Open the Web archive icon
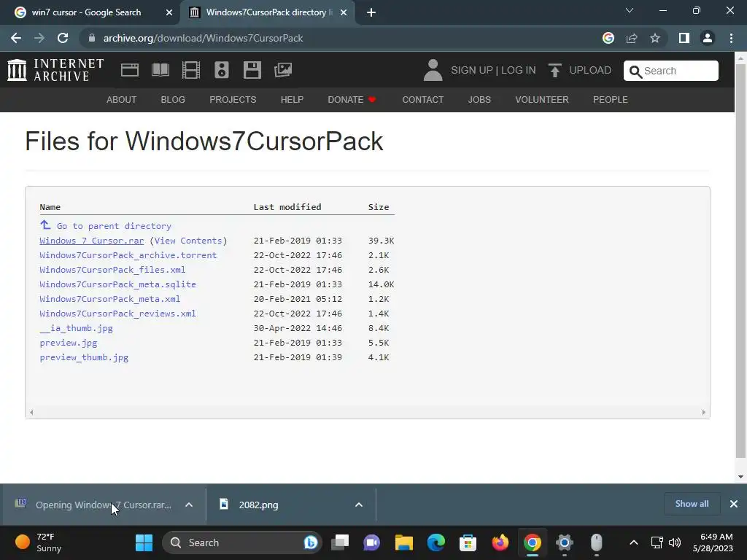This screenshot has width=747, height=560. tap(130, 70)
